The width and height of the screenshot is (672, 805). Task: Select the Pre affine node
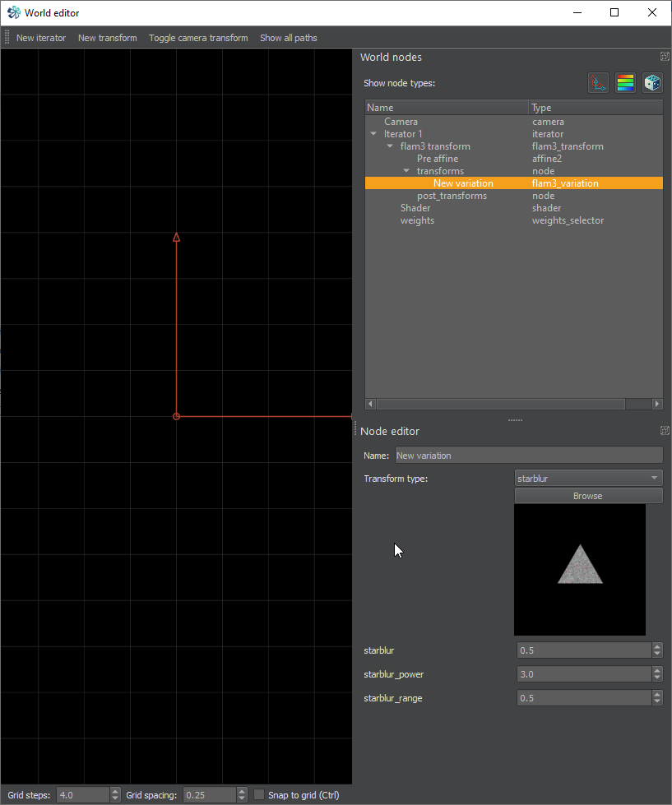click(438, 159)
